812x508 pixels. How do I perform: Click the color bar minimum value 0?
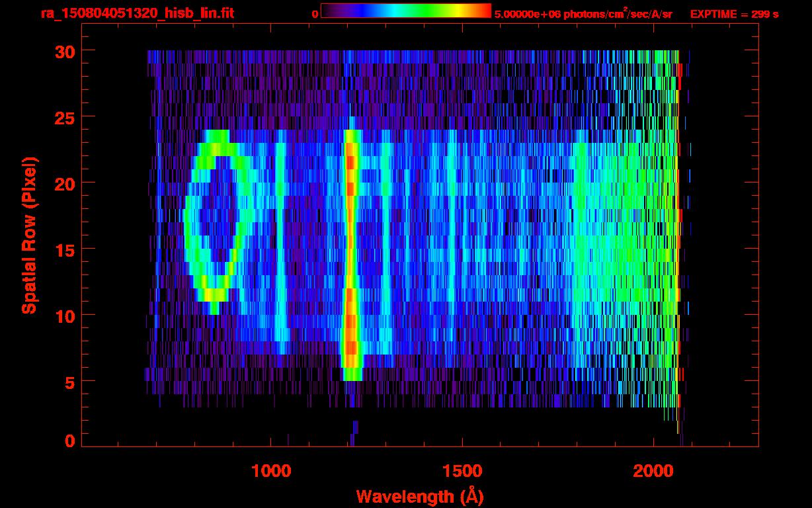pos(315,14)
